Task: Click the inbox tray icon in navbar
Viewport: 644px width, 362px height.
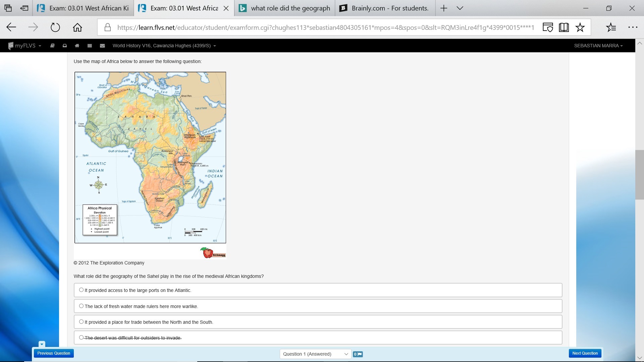Action: 65,46
